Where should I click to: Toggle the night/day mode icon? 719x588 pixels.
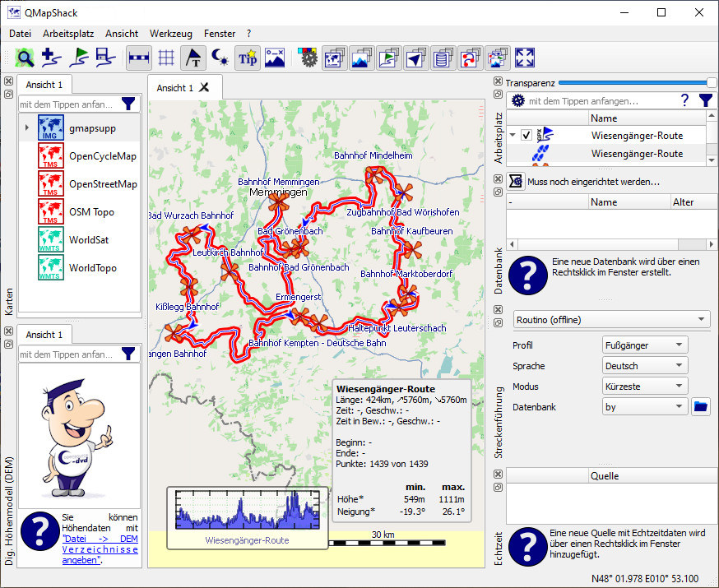coord(220,58)
